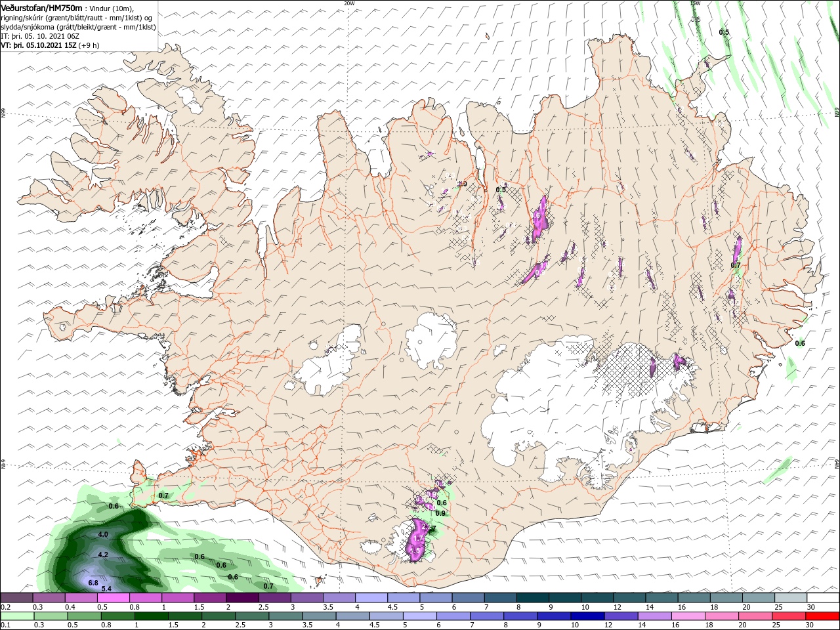Click the Veðurstofan/HM750m title text
This screenshot has width=840, height=630.
point(41,8)
